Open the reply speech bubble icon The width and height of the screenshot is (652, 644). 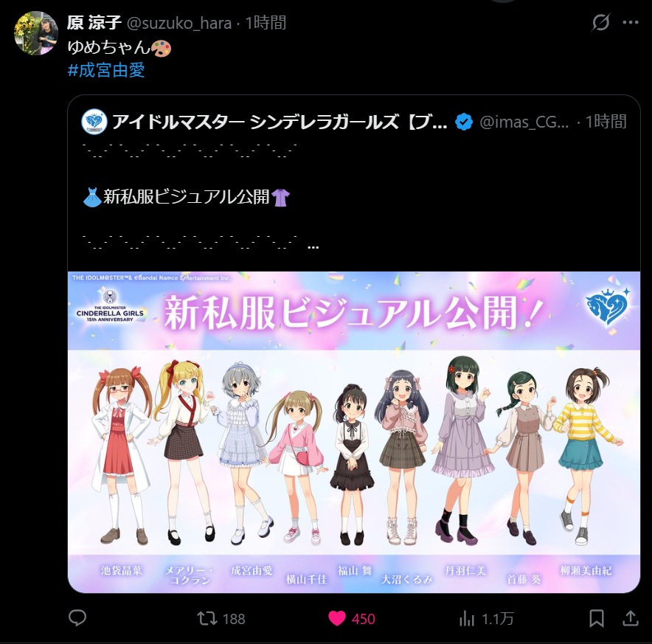77,617
